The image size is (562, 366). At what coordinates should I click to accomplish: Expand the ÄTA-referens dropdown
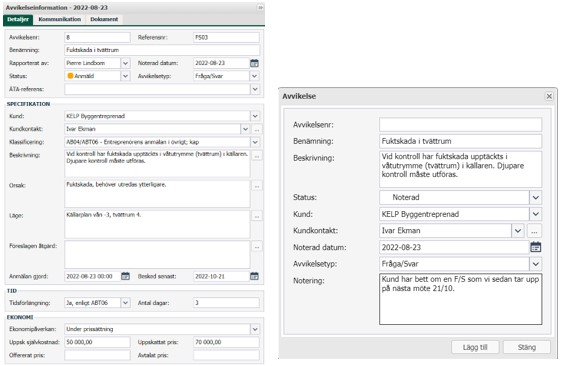[255, 89]
